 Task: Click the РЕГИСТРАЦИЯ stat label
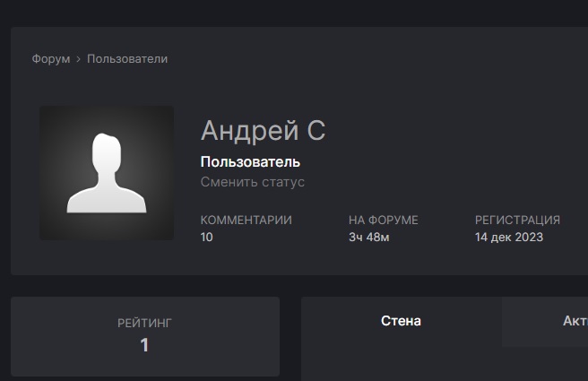click(x=517, y=220)
